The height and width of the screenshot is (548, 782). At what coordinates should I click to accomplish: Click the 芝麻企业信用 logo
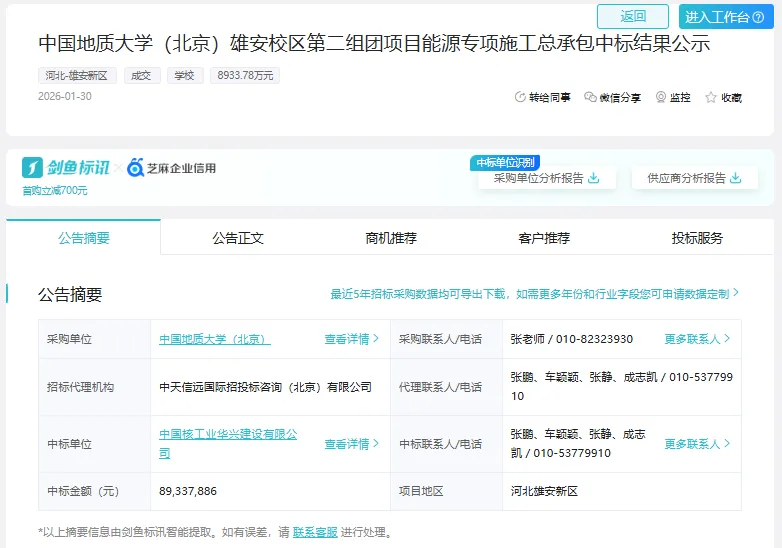[171, 168]
